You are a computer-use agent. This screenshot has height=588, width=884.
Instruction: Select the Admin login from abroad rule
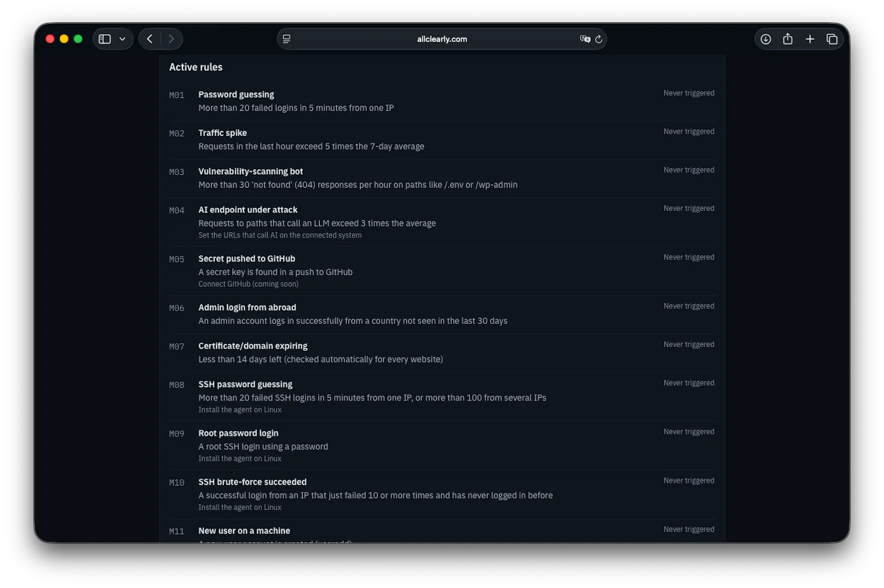tap(247, 307)
